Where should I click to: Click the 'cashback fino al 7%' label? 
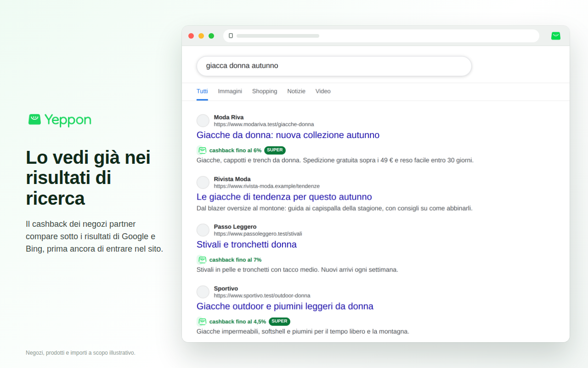pyautogui.click(x=235, y=260)
